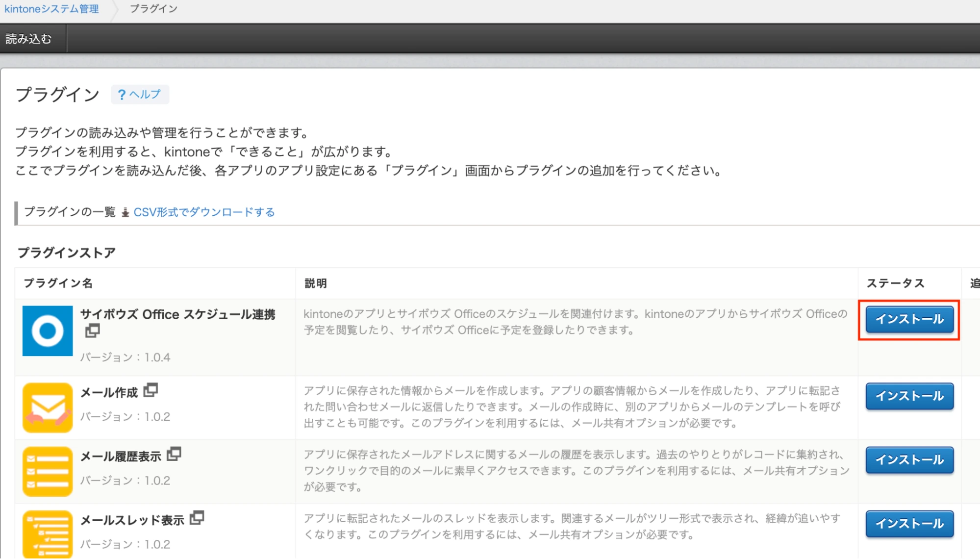Click the メールスレッド表示 plugin icon
The width and height of the screenshot is (980, 559).
click(x=48, y=534)
